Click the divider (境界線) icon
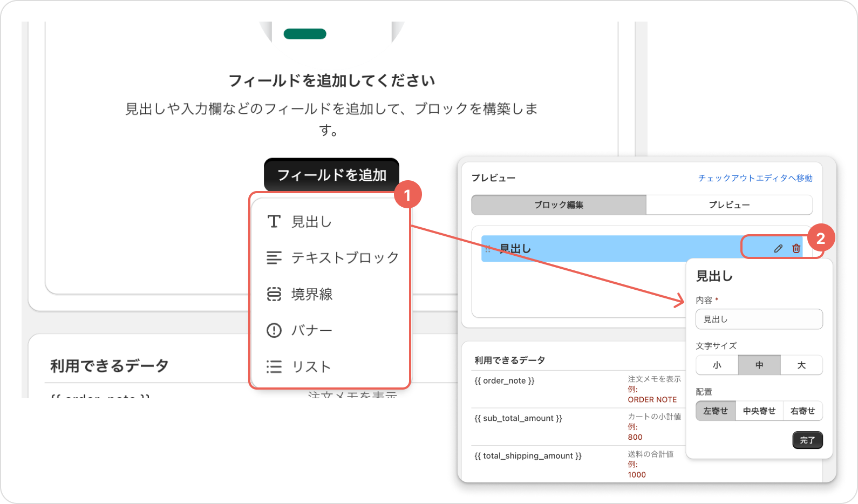 (274, 294)
